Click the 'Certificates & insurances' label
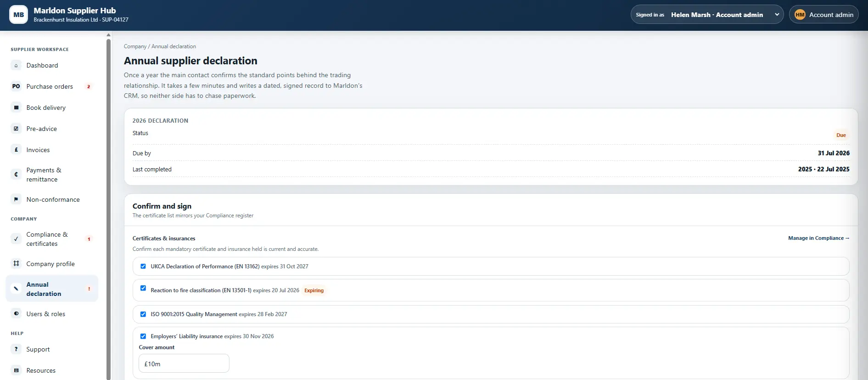Image resolution: width=868 pixels, height=380 pixels. coord(164,238)
